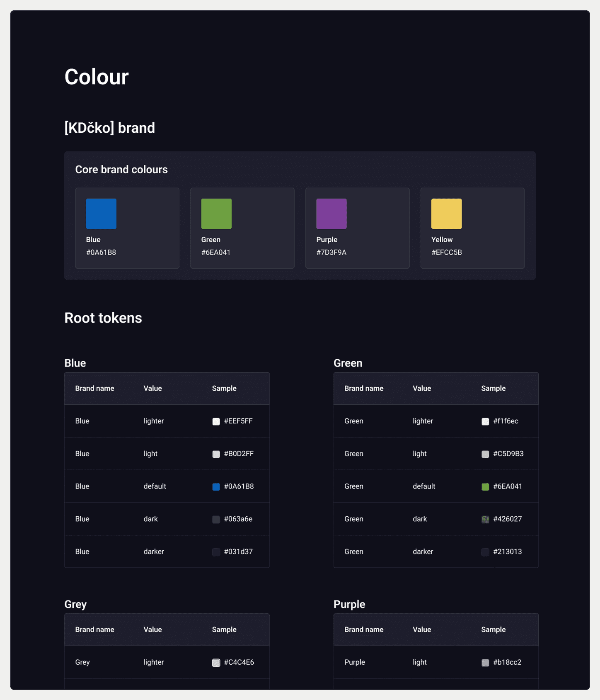Click the dark swatch beside #031d37
Image resolution: width=600 pixels, height=700 pixels.
click(x=216, y=552)
